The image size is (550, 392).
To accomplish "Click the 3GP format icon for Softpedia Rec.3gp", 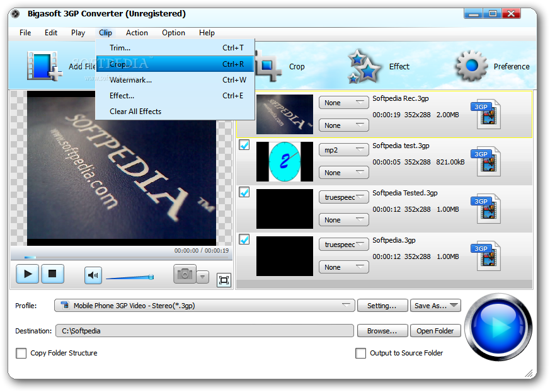I will pos(486,114).
